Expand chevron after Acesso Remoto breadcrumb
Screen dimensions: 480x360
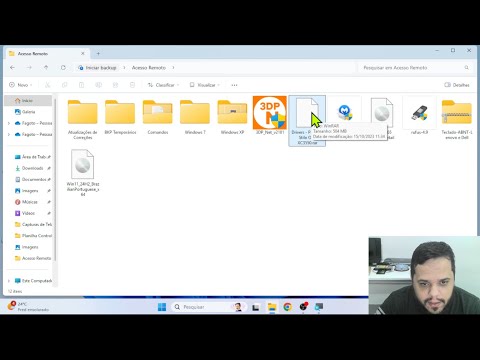[x=173, y=68]
